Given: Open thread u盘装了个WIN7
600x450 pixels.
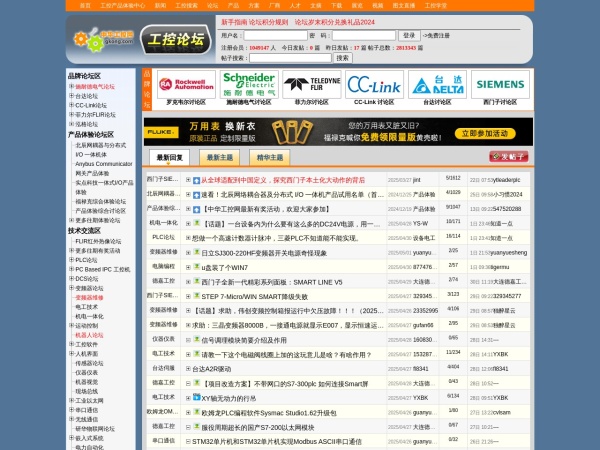Looking at the screenshot, I should tap(225, 267).
